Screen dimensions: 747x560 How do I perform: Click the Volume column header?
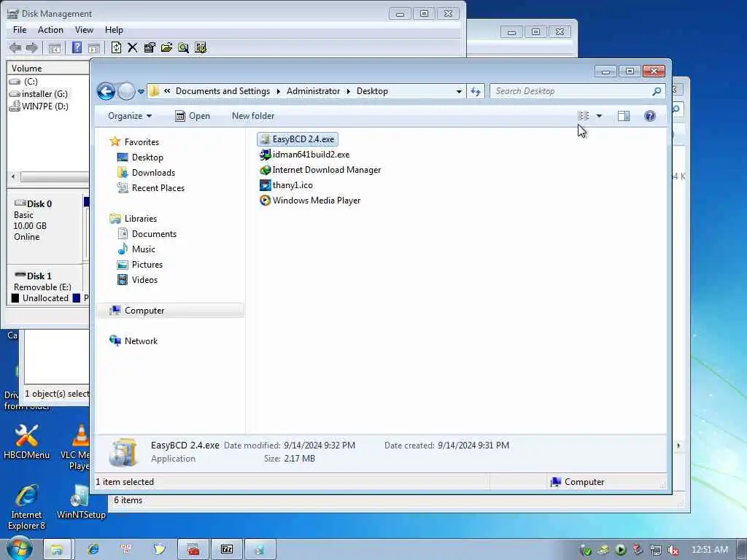coord(47,68)
